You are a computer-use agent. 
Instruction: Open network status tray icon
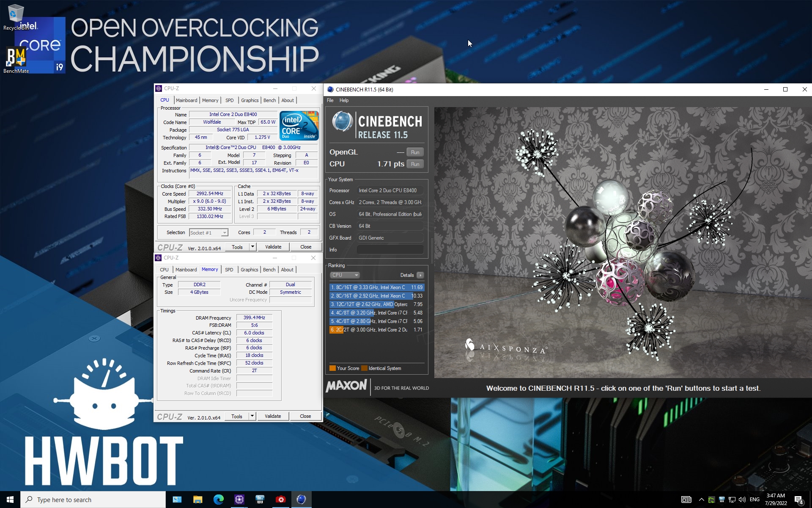tap(732, 500)
